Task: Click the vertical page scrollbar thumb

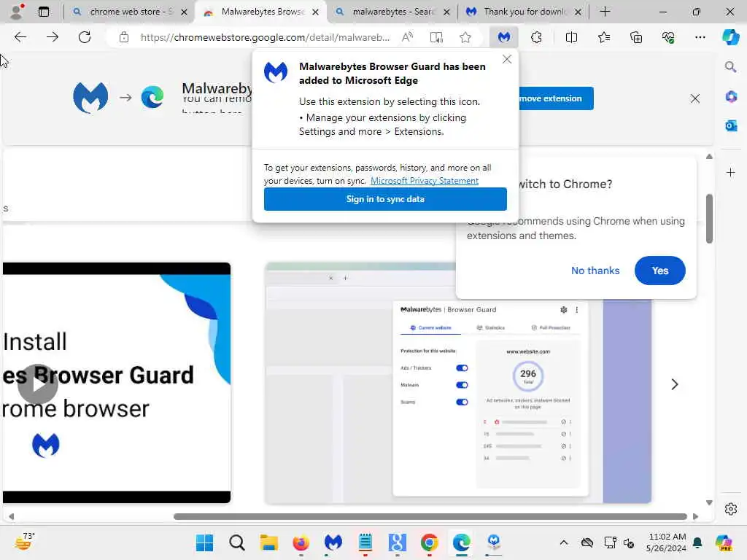Action: click(709, 219)
